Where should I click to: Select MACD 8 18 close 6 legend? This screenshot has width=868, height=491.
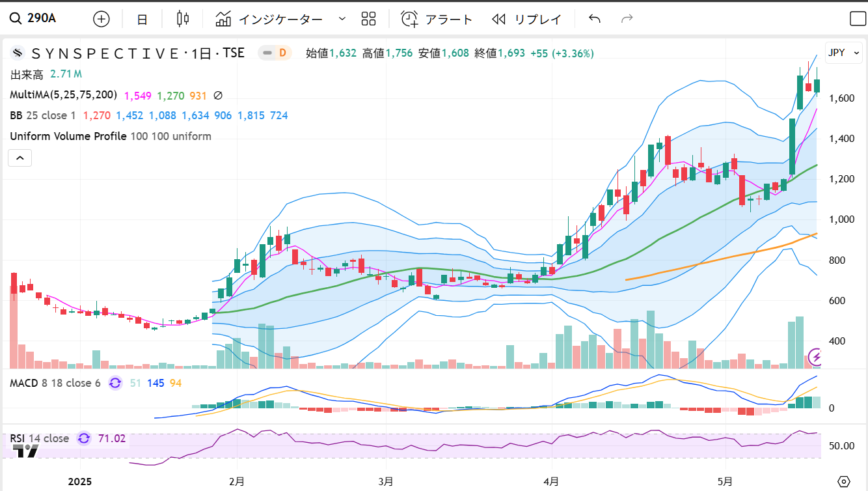click(x=55, y=383)
